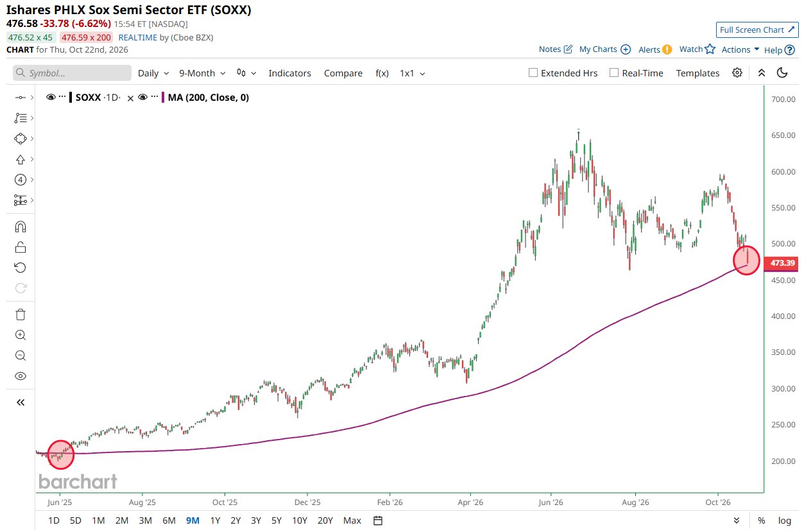
Task: Open Notes for this chart
Action: coord(556,49)
